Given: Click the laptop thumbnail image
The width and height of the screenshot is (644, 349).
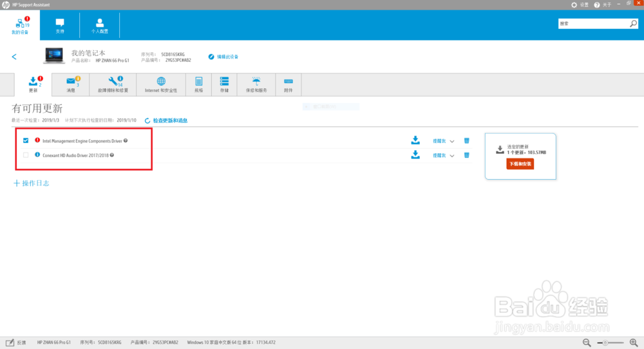Looking at the screenshot, I should tap(54, 55).
